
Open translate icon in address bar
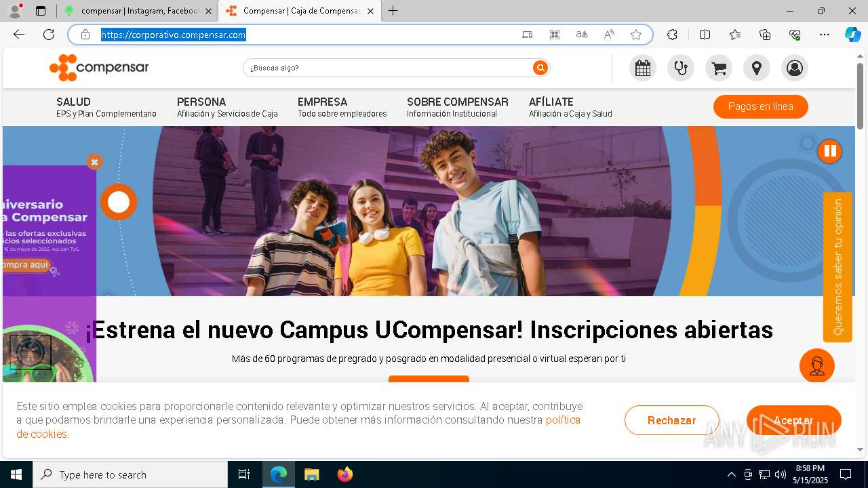tap(582, 35)
